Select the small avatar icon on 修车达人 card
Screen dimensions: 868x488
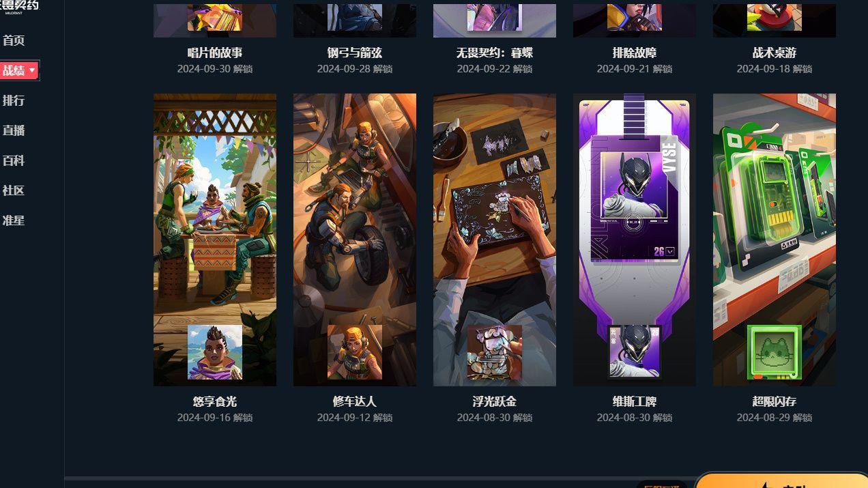pyautogui.click(x=355, y=352)
